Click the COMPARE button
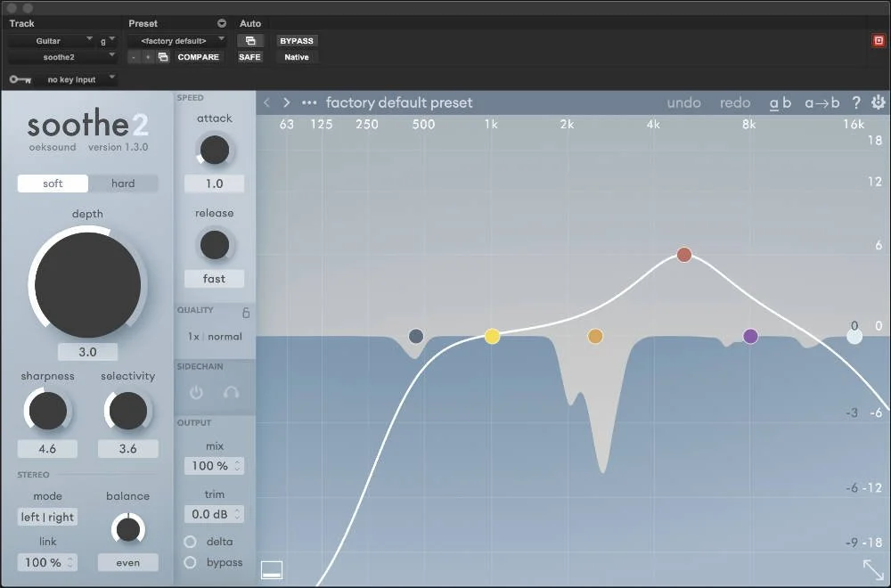Viewport: 891px width, 588px height. point(198,56)
